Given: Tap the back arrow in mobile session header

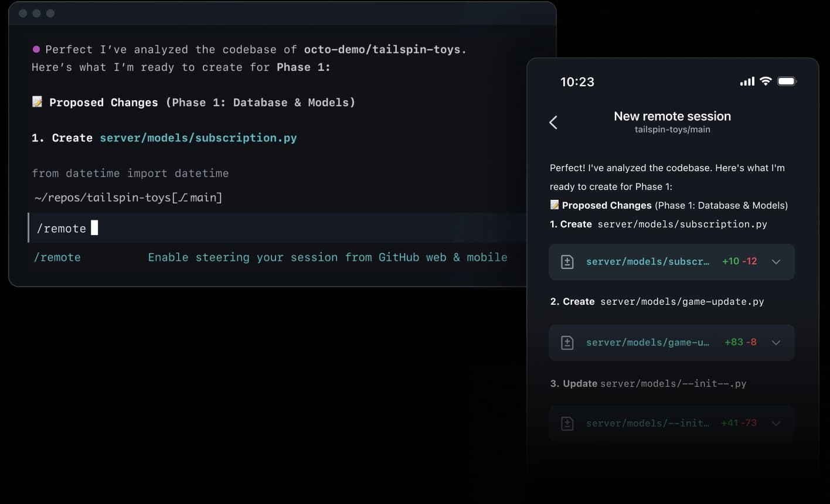Looking at the screenshot, I should click(x=553, y=122).
